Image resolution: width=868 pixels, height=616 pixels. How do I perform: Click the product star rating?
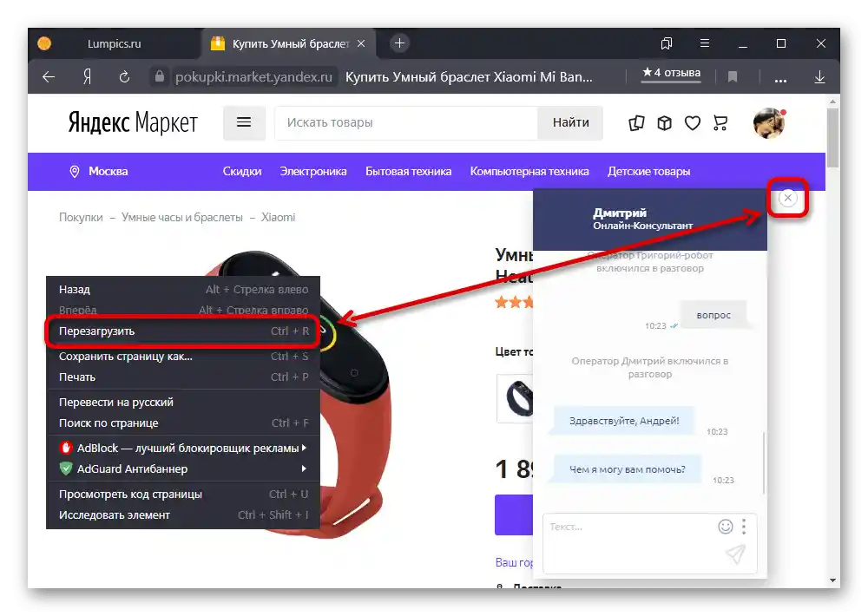pyautogui.click(x=514, y=302)
